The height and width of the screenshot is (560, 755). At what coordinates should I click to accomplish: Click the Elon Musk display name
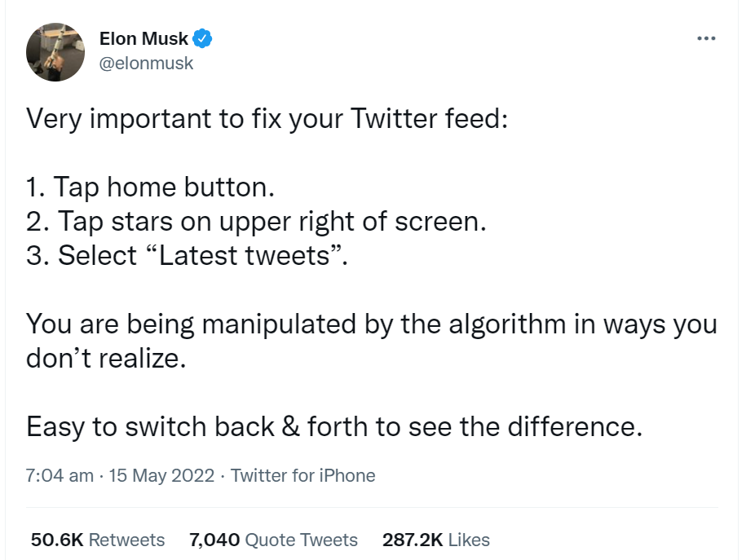click(x=143, y=38)
